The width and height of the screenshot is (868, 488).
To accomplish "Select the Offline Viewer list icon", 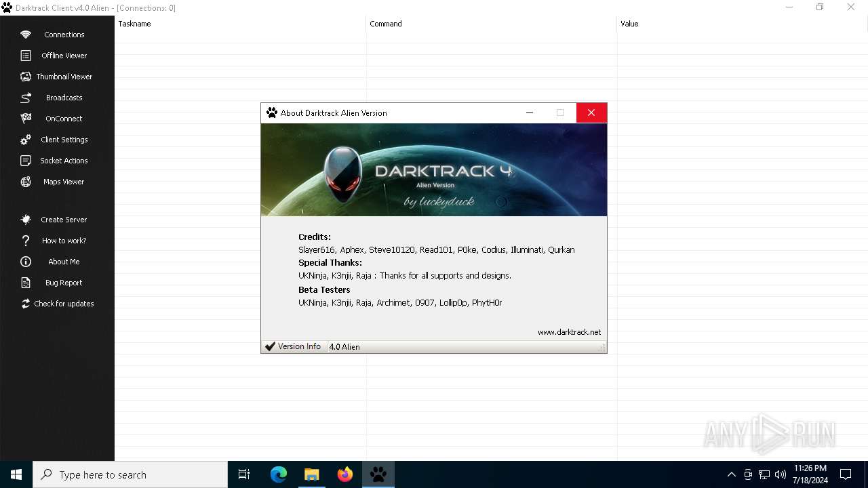I will tap(26, 56).
